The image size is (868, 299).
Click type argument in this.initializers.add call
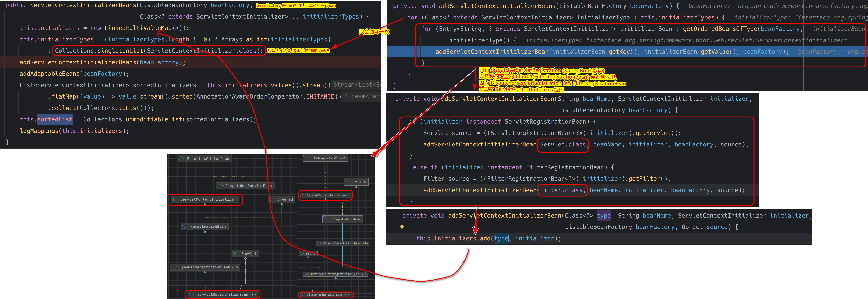pos(501,238)
